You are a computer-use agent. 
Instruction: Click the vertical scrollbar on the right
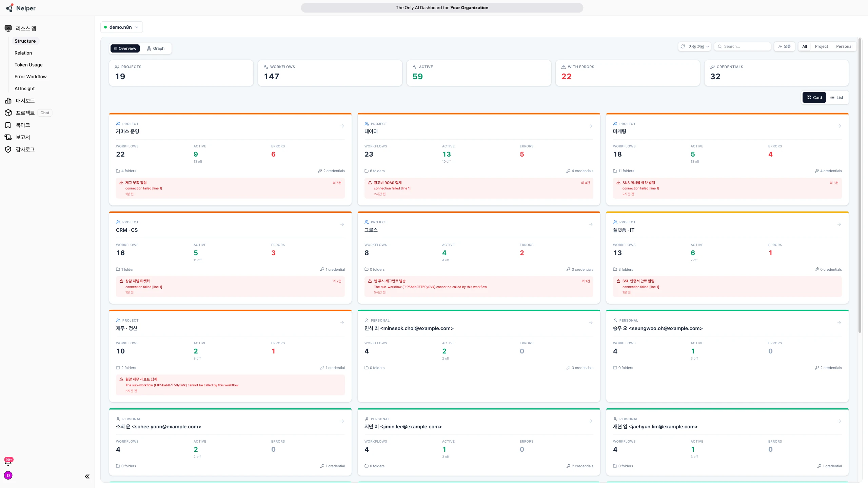860,186
